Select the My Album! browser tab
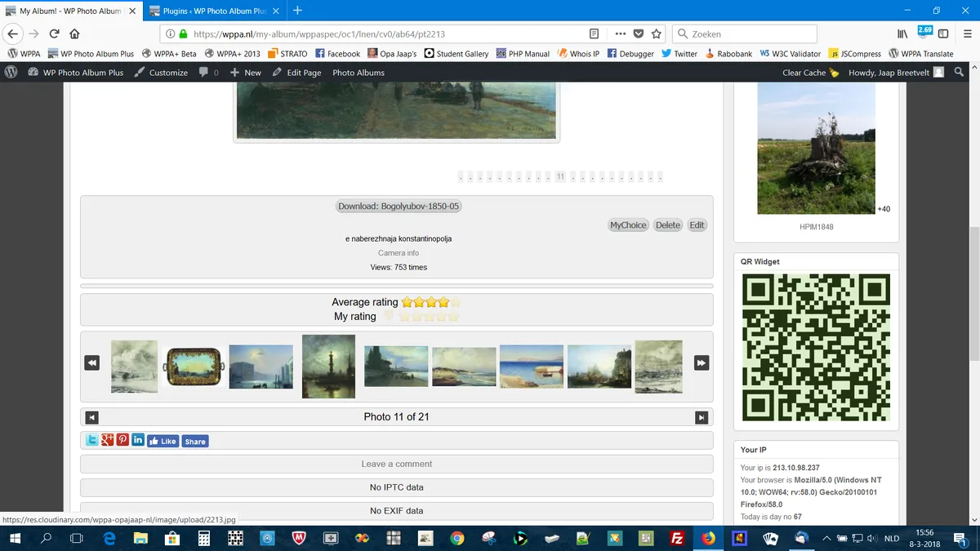 pyautogui.click(x=70, y=11)
